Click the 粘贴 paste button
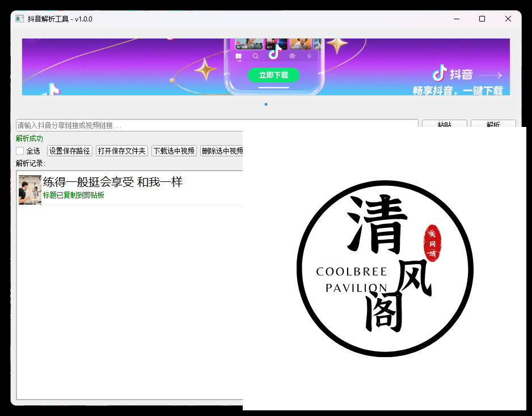The height and width of the screenshot is (416, 532). coord(445,124)
